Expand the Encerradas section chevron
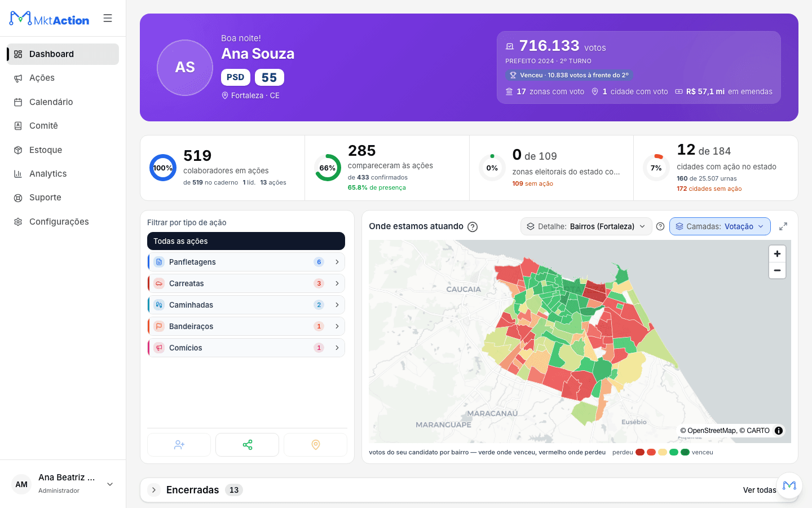This screenshot has width=812, height=508. (x=154, y=490)
